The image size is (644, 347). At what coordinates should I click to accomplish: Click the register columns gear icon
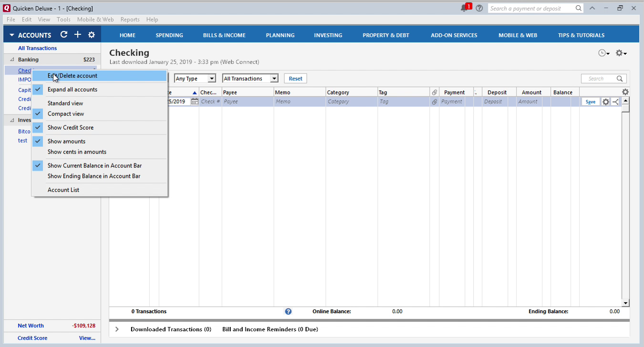click(625, 92)
